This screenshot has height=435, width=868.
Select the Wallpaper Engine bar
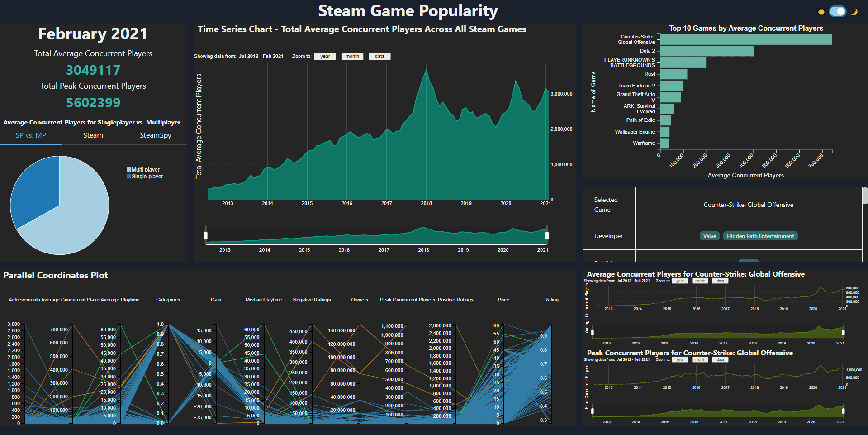(665, 132)
